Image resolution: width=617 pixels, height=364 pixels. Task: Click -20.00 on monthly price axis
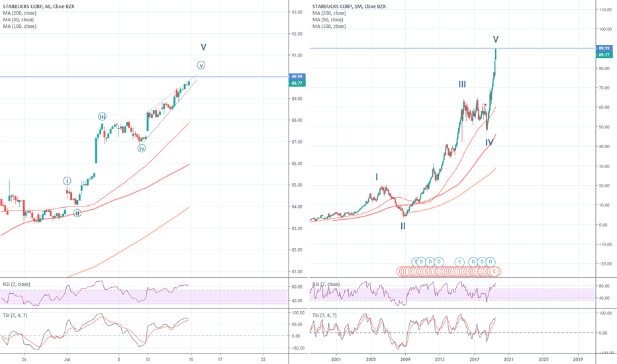point(605,263)
